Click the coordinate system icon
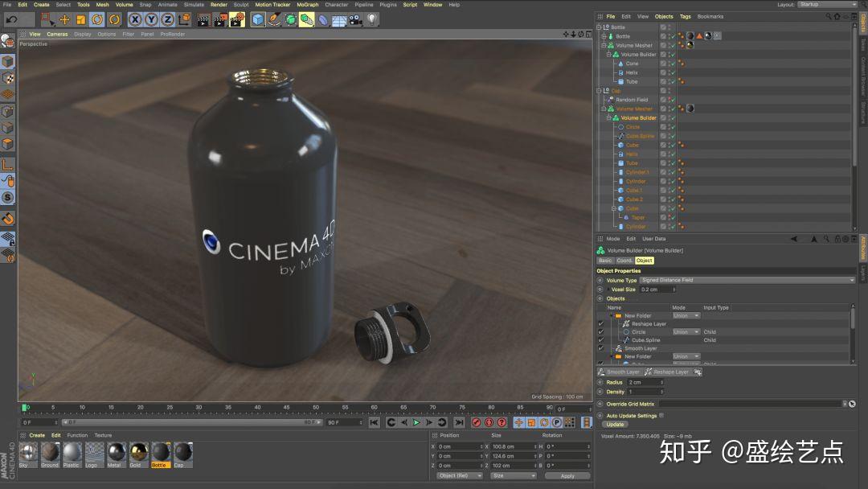 click(184, 20)
